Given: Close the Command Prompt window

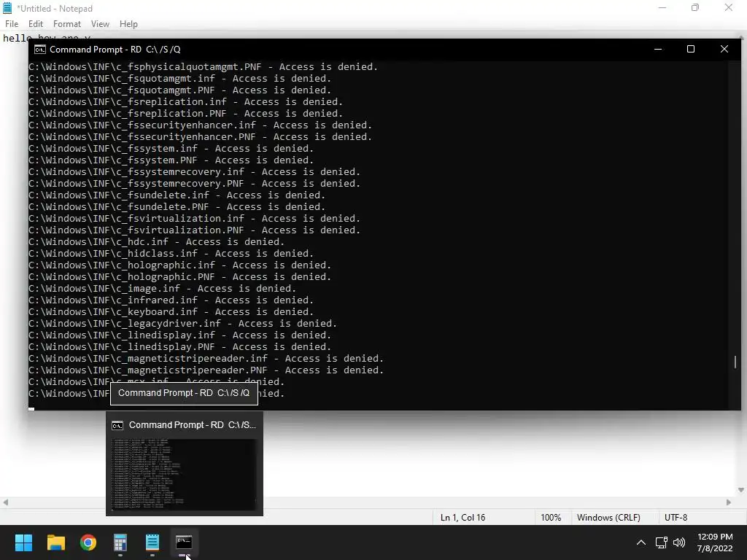Looking at the screenshot, I should click(x=724, y=49).
